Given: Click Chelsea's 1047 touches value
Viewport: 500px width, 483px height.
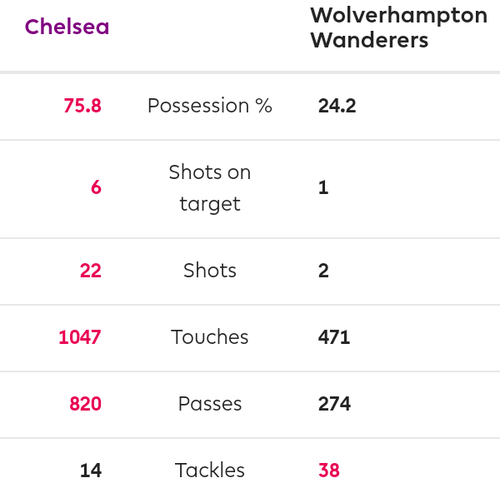Looking at the screenshot, I should 80,337.
